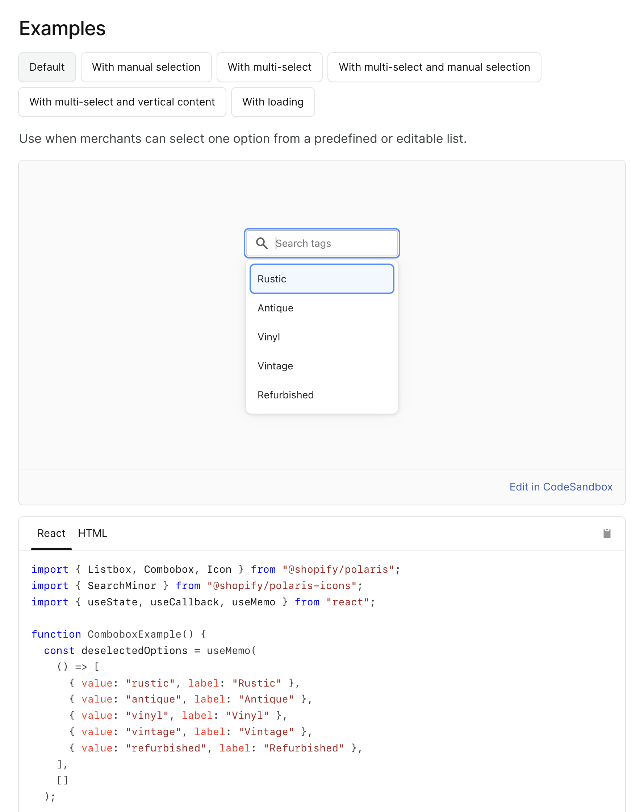Image resolution: width=644 pixels, height=812 pixels.
Task: Show the 'With multi-select' example
Action: (269, 67)
